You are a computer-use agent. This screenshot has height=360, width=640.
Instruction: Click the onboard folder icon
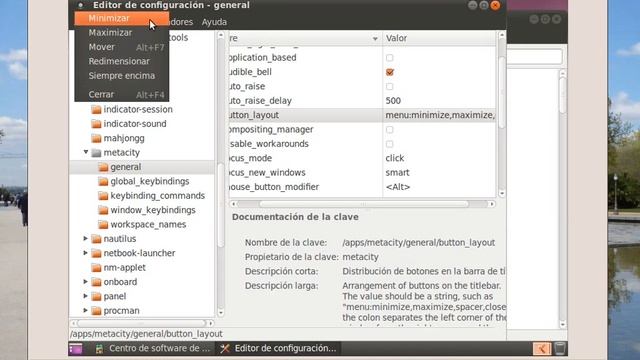tap(96, 282)
